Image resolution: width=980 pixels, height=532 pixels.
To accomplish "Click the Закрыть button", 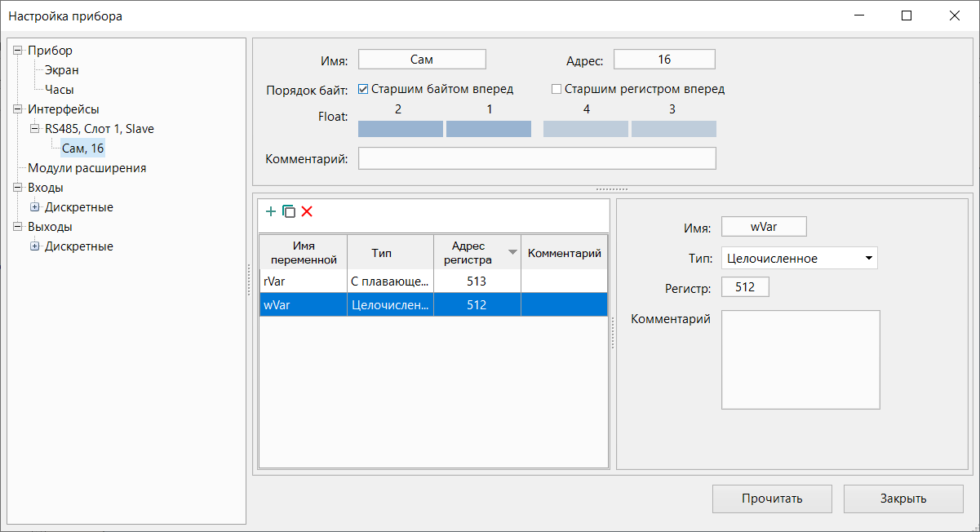I will point(903,499).
